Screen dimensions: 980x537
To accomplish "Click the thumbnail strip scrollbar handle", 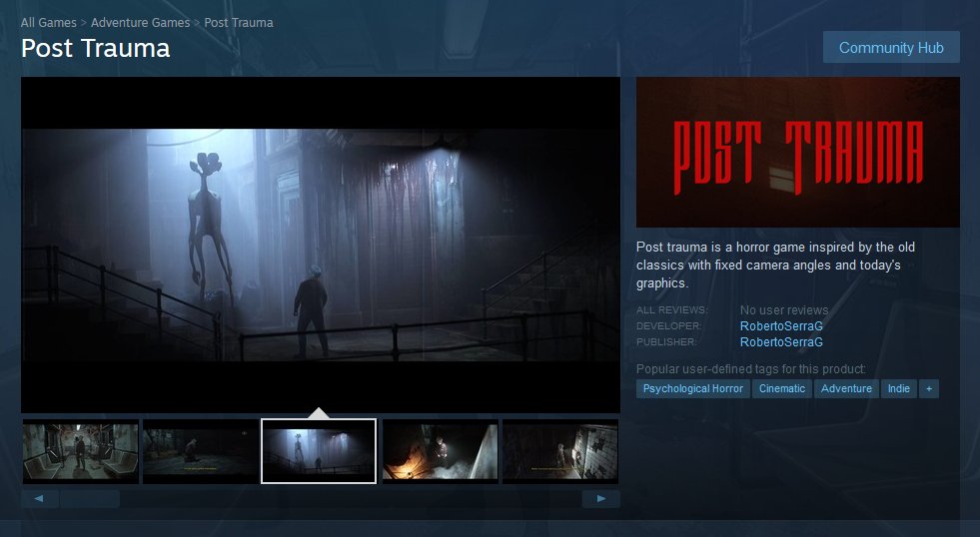I will pos(89,498).
